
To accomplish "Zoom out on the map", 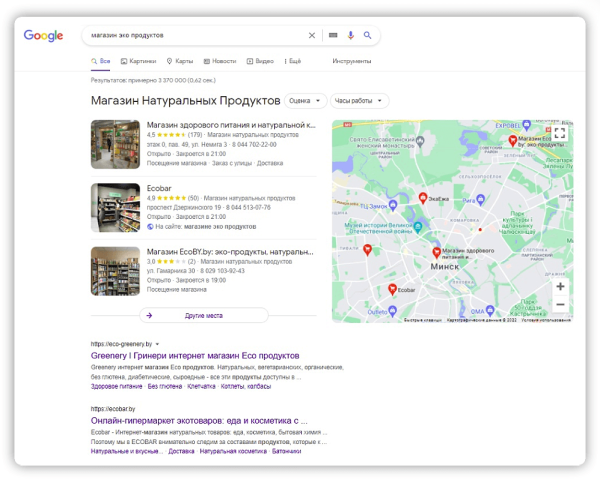I will [560, 304].
